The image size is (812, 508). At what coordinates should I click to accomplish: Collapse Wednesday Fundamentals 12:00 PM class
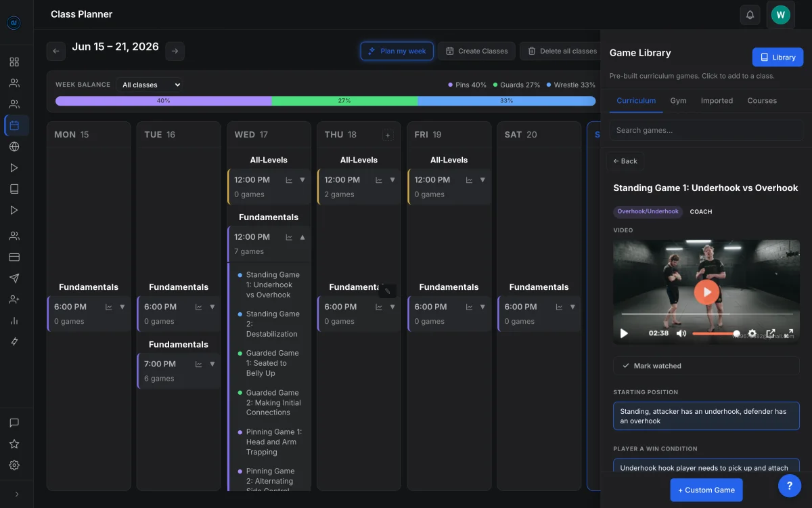tap(302, 237)
